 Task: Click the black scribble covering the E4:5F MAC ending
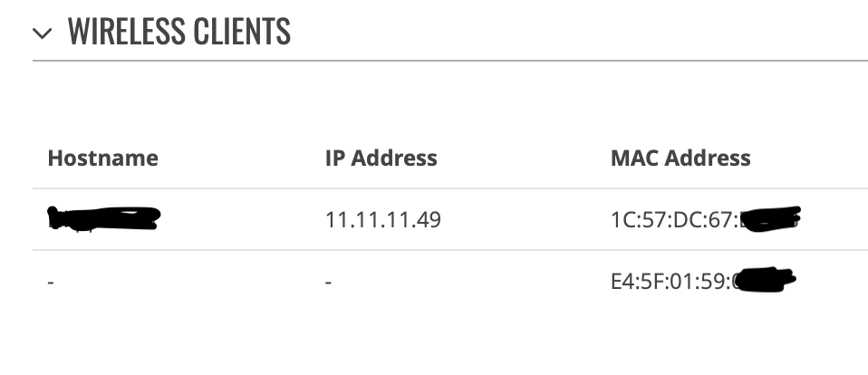pos(767,280)
